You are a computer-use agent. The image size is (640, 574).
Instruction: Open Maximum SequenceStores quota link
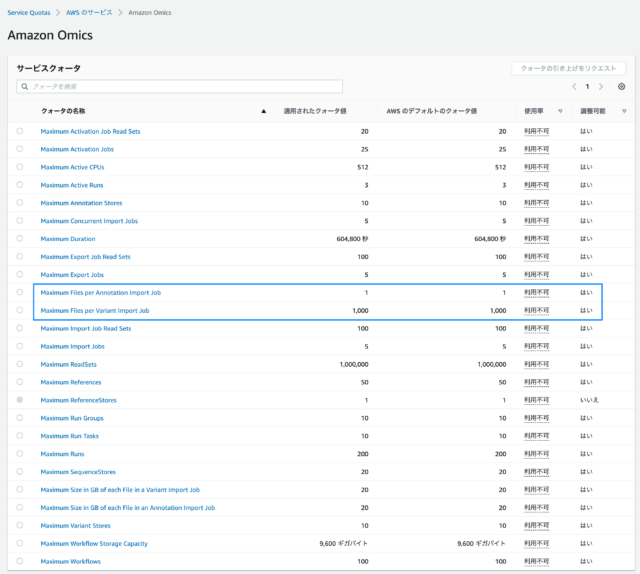[78, 472]
